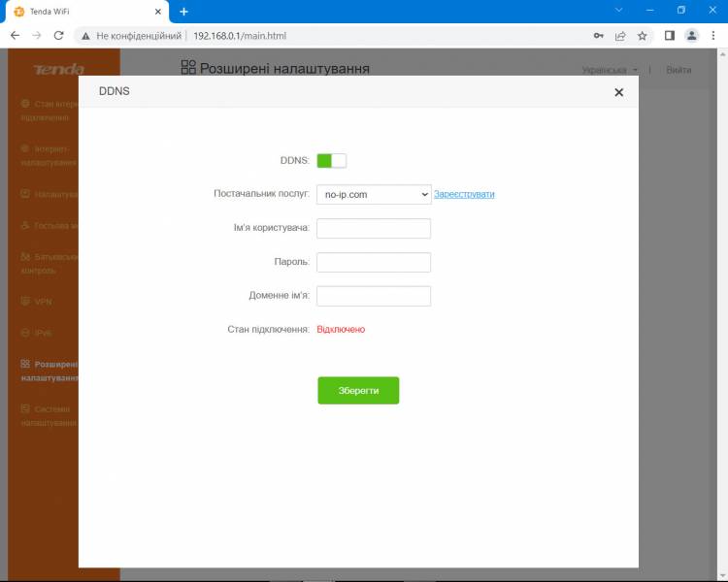Open the tab search chevron in title bar
Viewport: 728px width, 582px height.
point(618,10)
